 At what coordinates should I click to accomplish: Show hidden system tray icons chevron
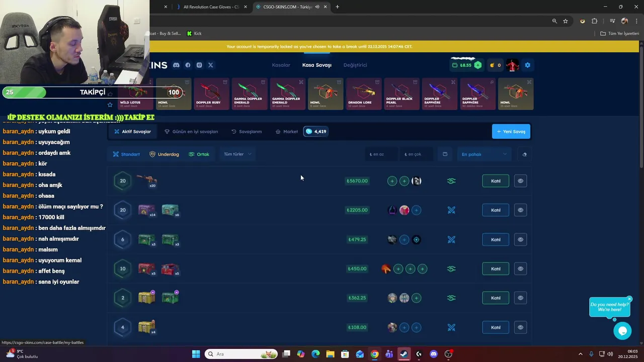pos(580,354)
